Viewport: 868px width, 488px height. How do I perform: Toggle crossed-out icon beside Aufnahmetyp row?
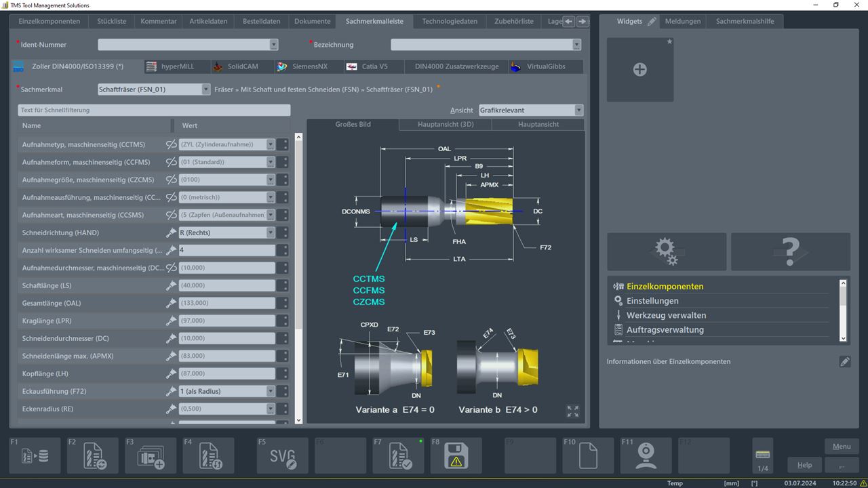(171, 144)
